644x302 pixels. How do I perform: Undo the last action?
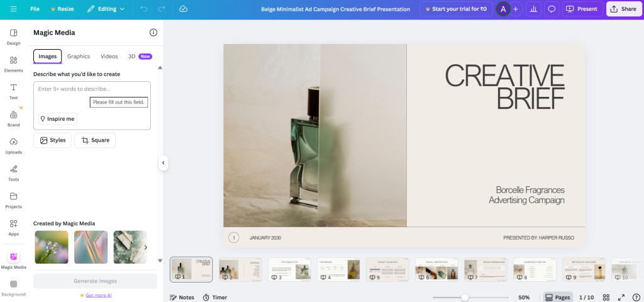pos(144,9)
